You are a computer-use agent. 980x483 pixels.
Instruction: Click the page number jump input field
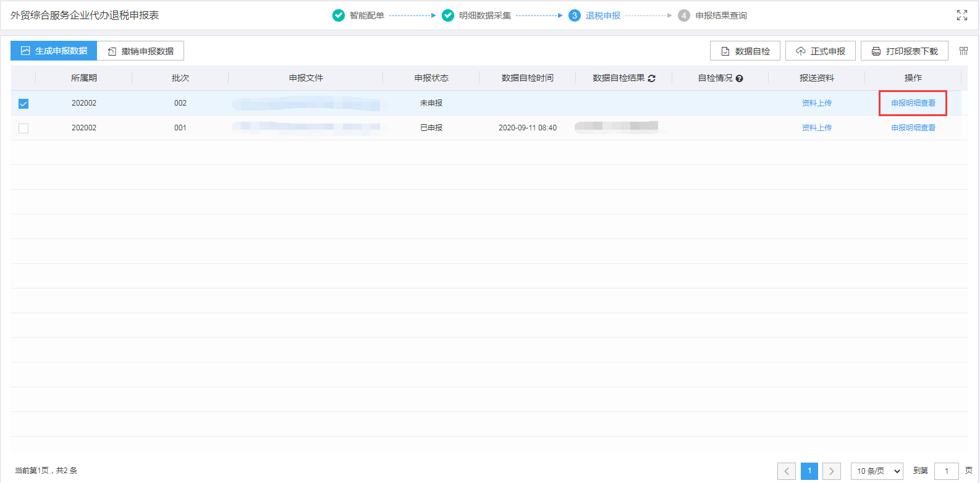click(x=946, y=471)
